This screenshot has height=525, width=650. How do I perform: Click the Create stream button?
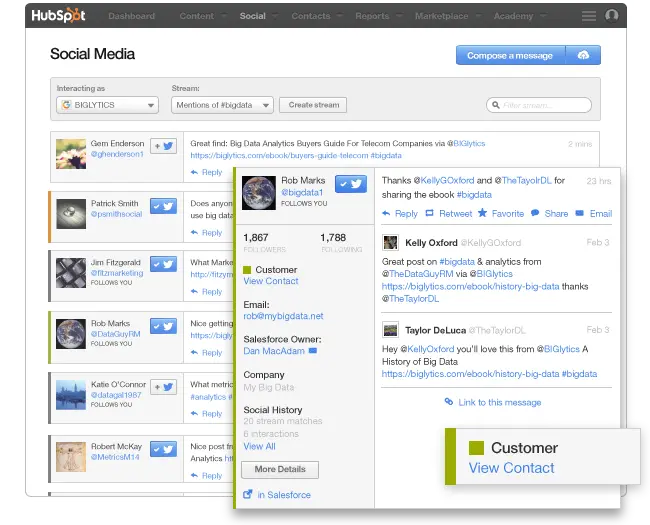(x=313, y=105)
